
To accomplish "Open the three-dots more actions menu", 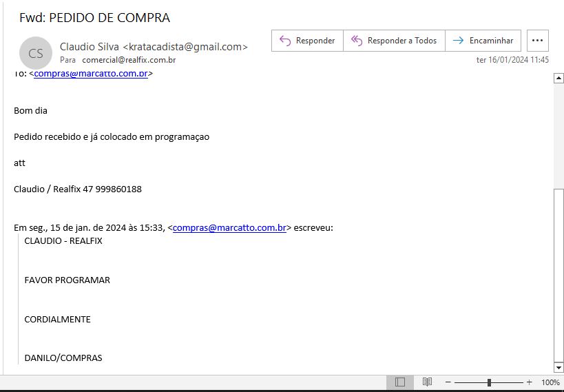I will pyautogui.click(x=538, y=41).
